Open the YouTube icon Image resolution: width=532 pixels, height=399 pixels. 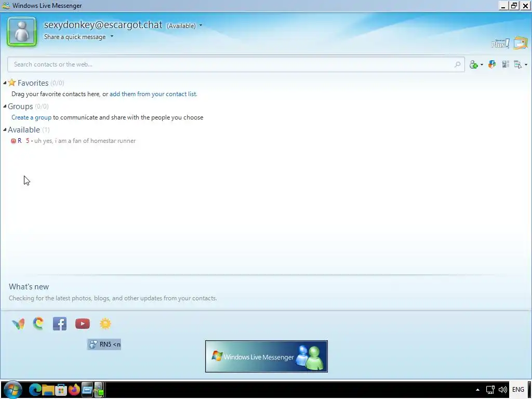click(83, 324)
